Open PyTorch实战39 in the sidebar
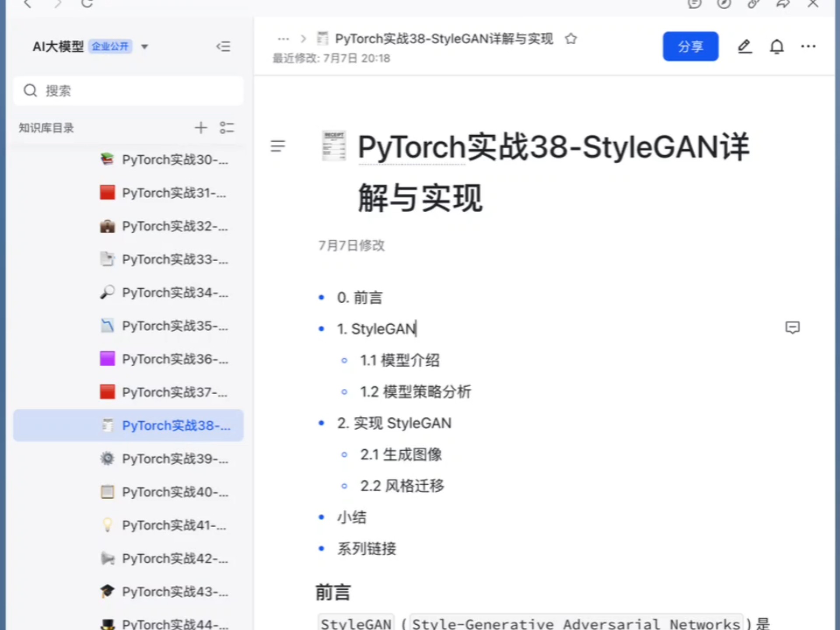Viewport: 840px width, 630px height. (x=174, y=459)
